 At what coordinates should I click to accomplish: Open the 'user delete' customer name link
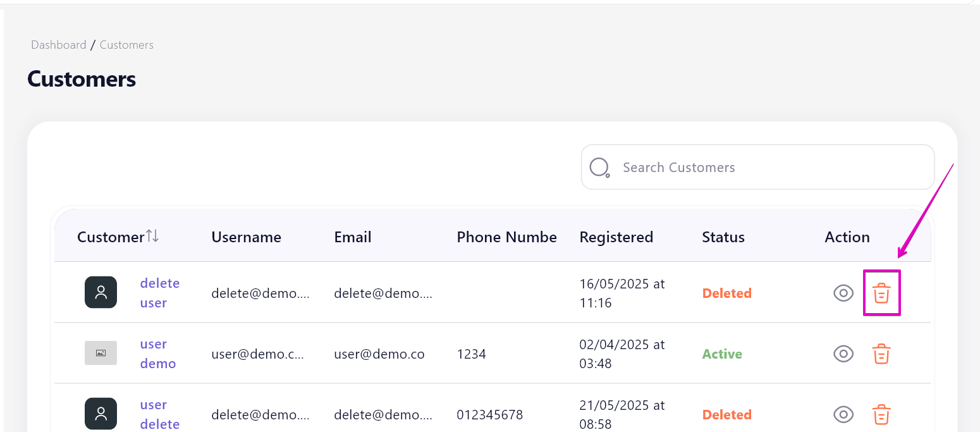[160, 414]
